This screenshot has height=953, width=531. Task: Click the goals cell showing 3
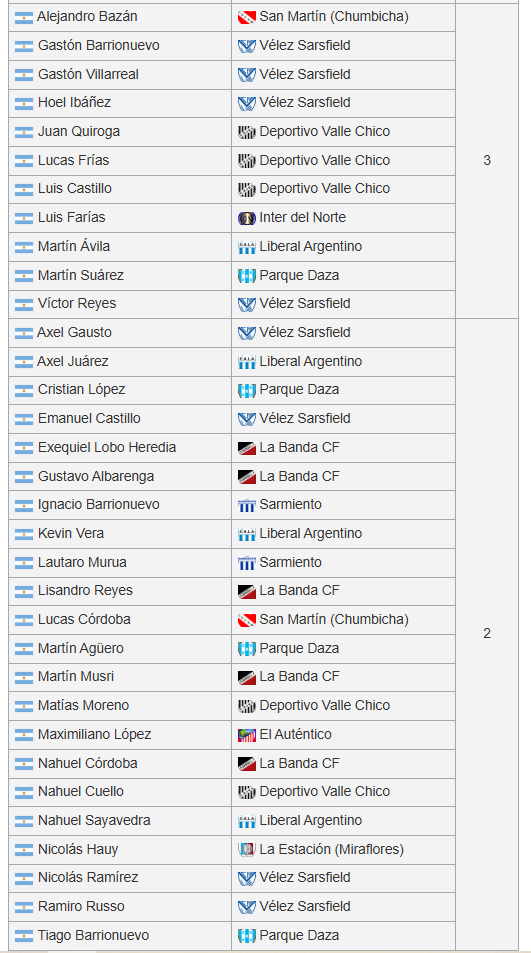click(x=487, y=160)
